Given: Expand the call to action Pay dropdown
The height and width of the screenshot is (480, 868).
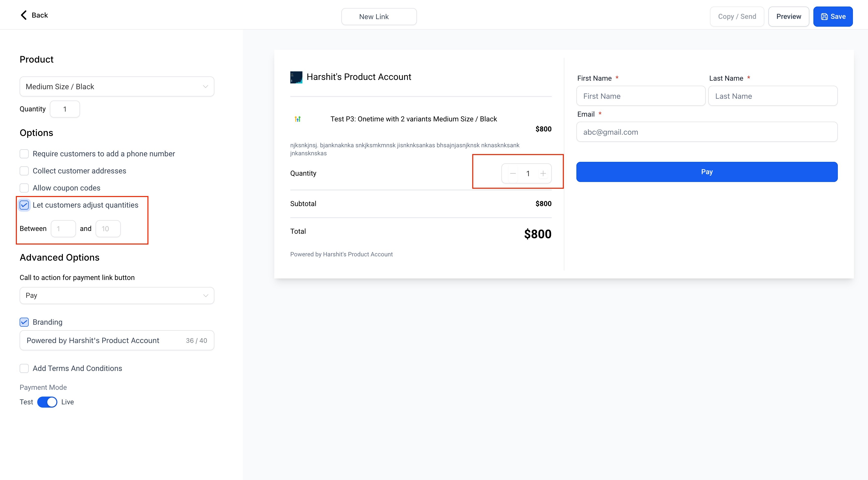Looking at the screenshot, I should (x=117, y=296).
